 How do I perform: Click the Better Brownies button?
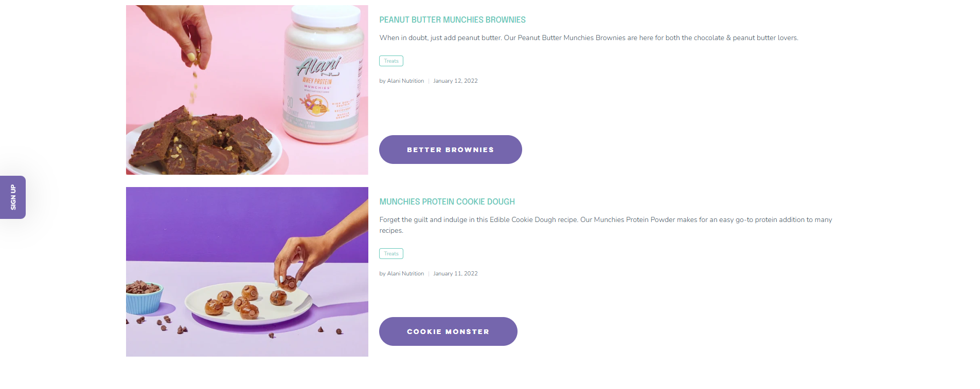pos(451,150)
